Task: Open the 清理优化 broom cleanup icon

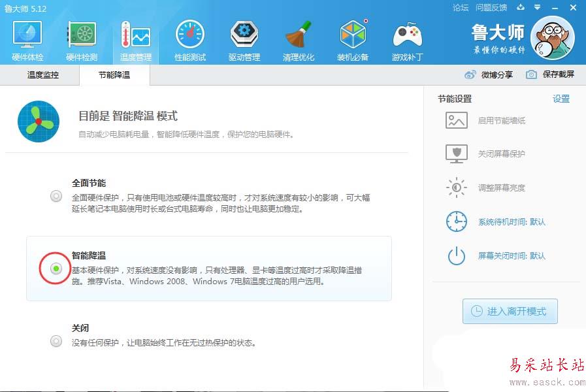Action: (299, 35)
